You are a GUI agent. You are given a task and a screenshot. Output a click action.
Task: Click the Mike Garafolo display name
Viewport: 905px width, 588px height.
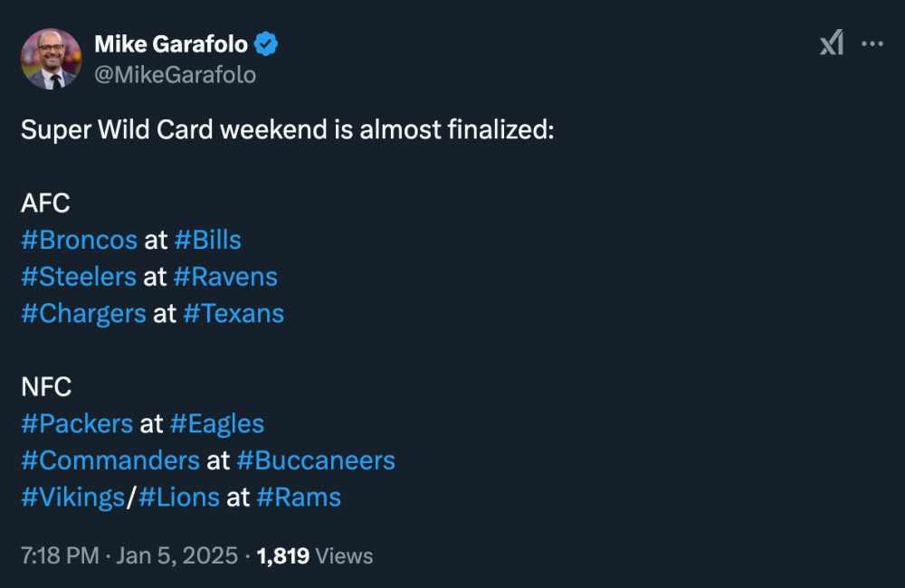click(171, 43)
